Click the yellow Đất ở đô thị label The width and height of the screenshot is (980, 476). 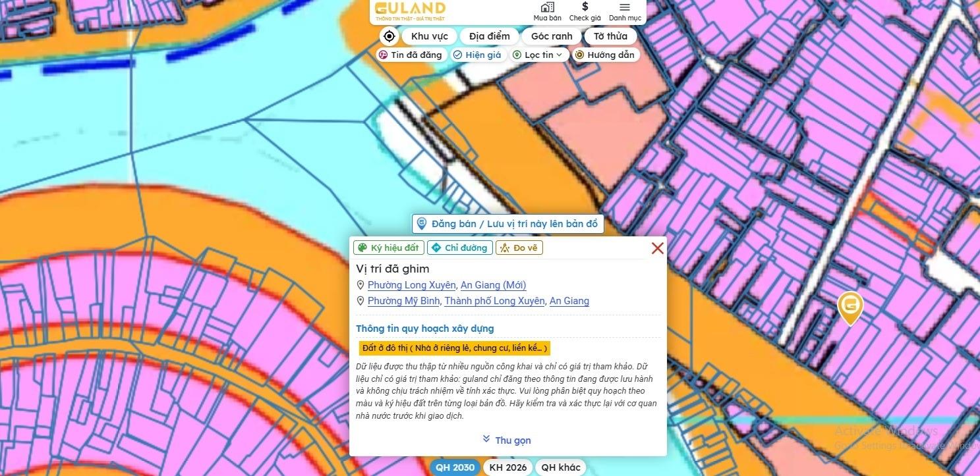pos(455,348)
